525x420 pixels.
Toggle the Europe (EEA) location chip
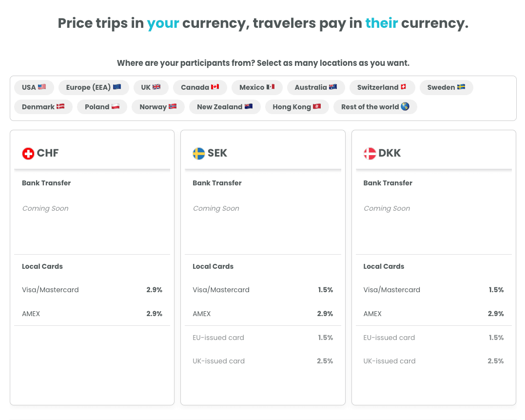pos(94,87)
